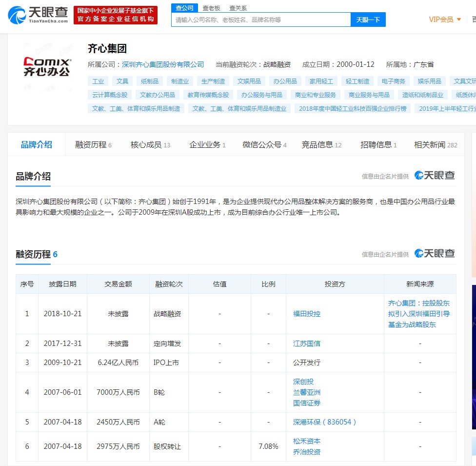Select the 查关系 search tab

click(x=238, y=8)
